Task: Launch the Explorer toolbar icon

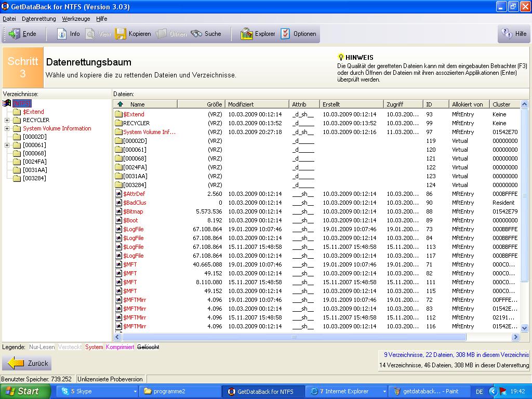Action: coord(247,34)
